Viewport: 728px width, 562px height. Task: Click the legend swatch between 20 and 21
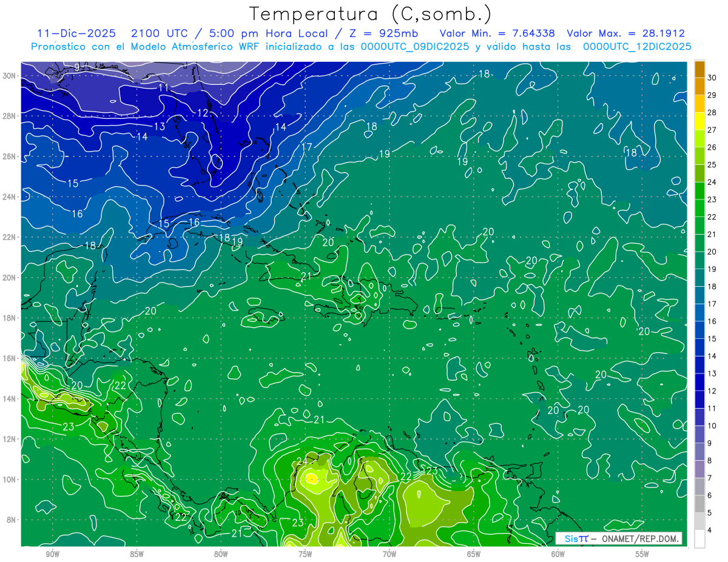699,243
